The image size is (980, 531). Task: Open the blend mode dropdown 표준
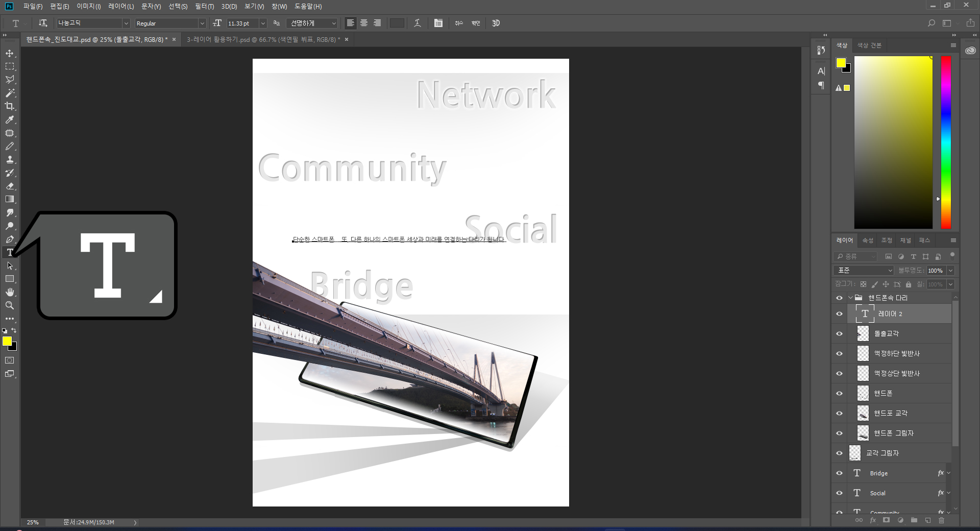[x=864, y=270]
